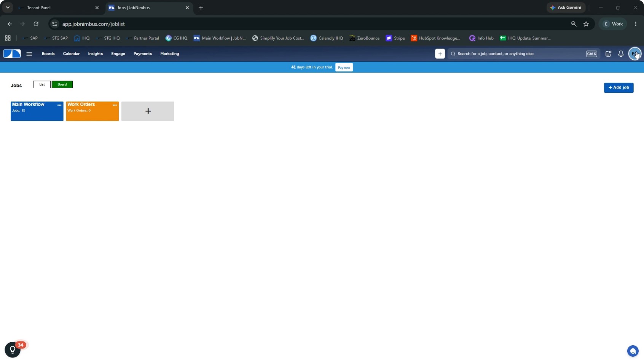Open a new browser tab
Image resolution: width=644 pixels, height=362 pixels.
tap(201, 8)
